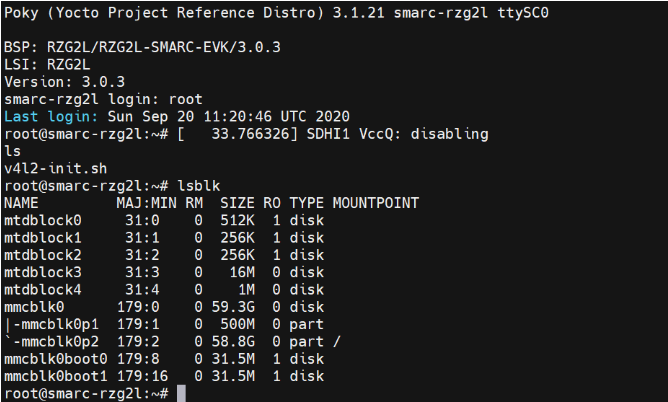The image size is (668, 402).
Task: Click the MOUNTPOINT column header
Action: pyautogui.click(x=376, y=203)
